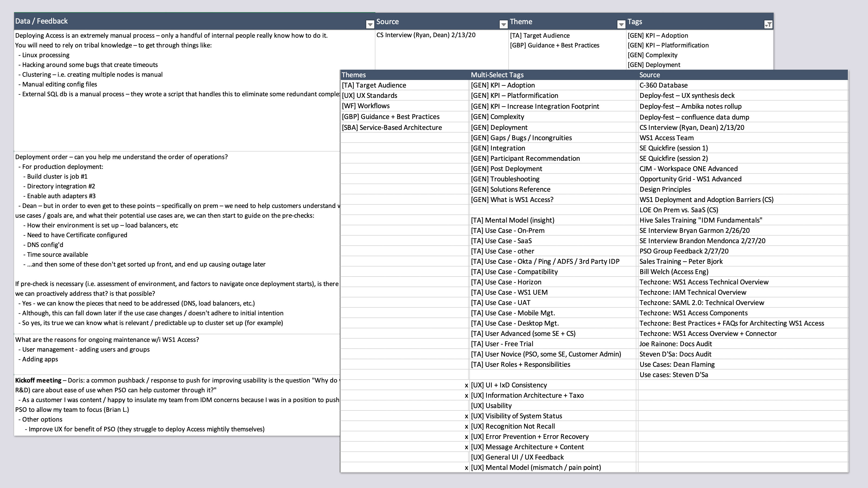868x488 pixels.
Task: Open the Theme column filter dropdown
Action: tap(621, 24)
